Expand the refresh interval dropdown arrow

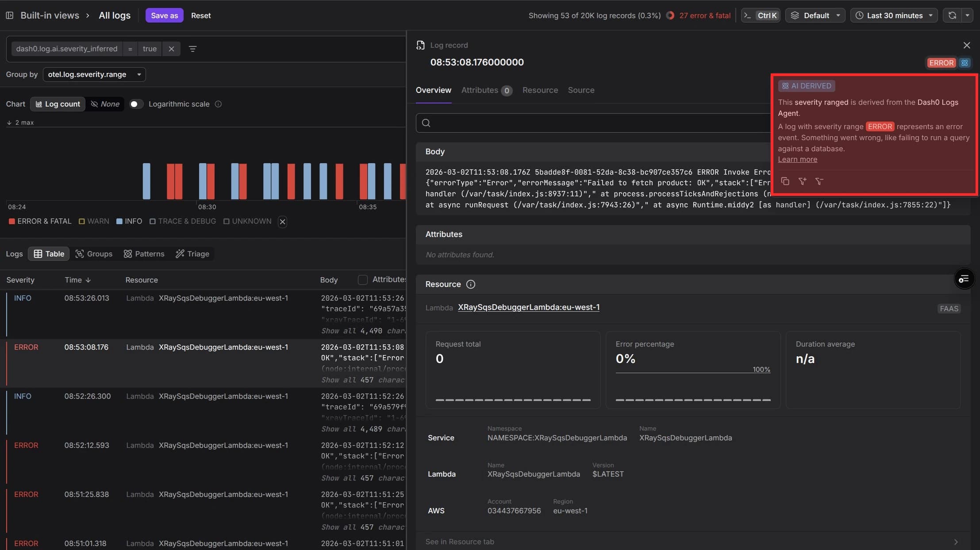coord(967,15)
